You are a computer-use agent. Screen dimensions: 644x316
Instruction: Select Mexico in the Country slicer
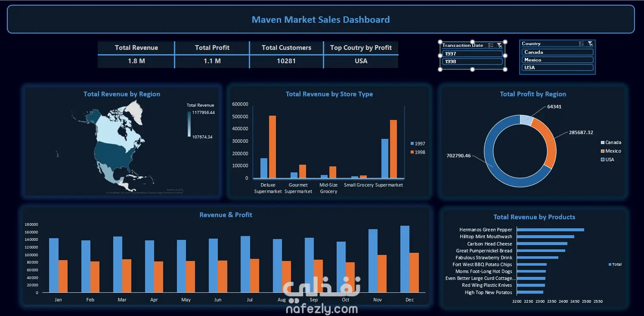(x=557, y=60)
